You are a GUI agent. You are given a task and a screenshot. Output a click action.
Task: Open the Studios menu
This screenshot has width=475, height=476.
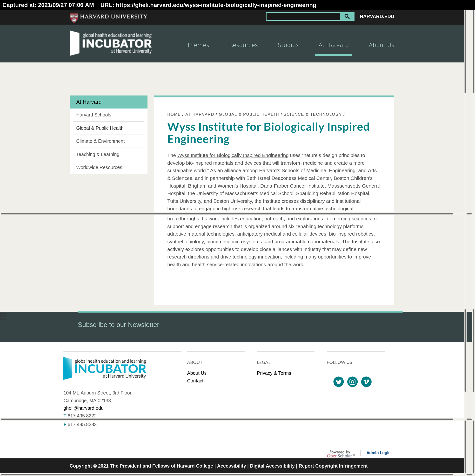pyautogui.click(x=288, y=45)
